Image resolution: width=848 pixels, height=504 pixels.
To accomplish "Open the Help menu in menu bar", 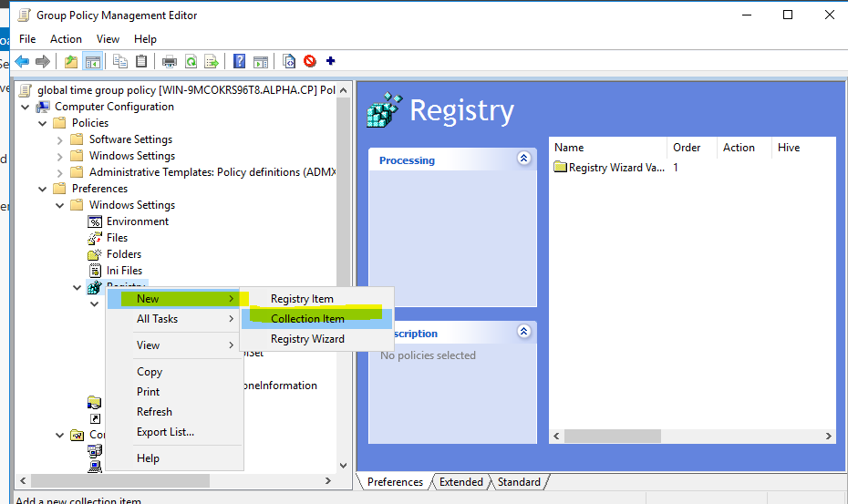I will coord(145,39).
